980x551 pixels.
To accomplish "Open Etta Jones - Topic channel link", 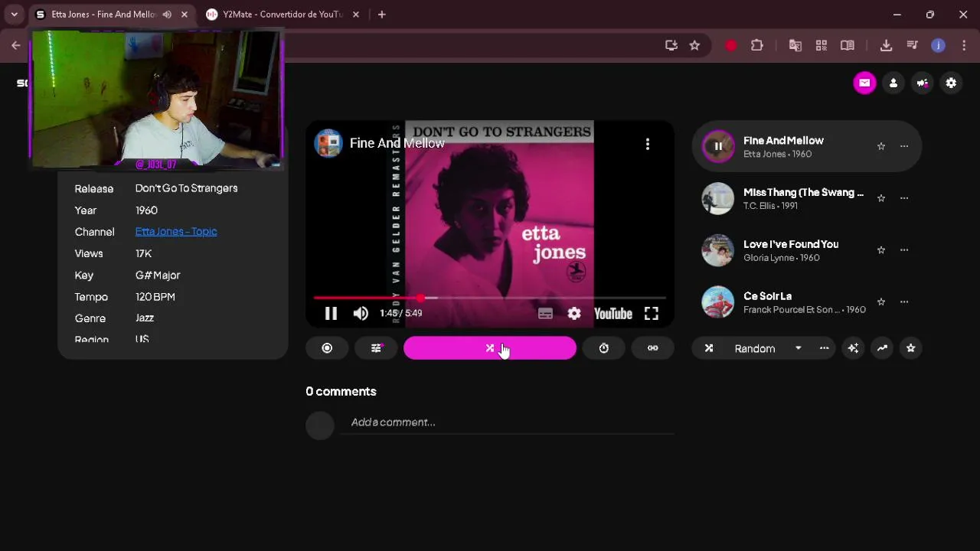I will click(176, 231).
